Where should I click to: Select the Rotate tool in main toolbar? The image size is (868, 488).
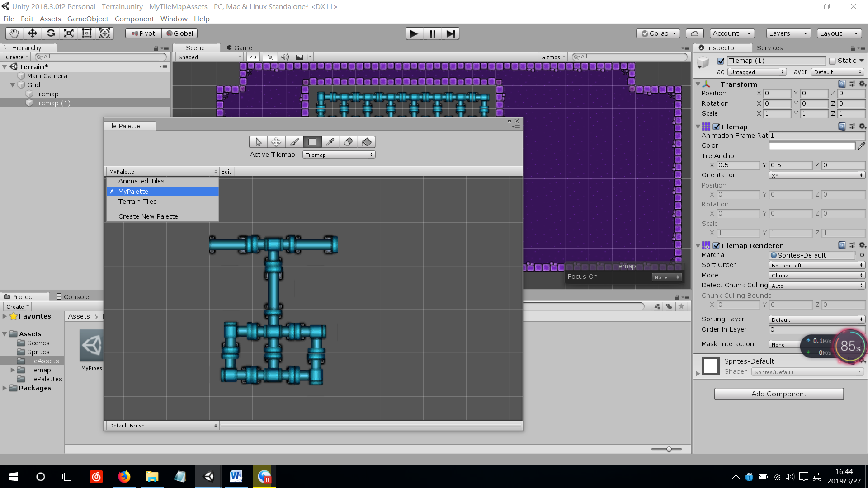(51, 33)
